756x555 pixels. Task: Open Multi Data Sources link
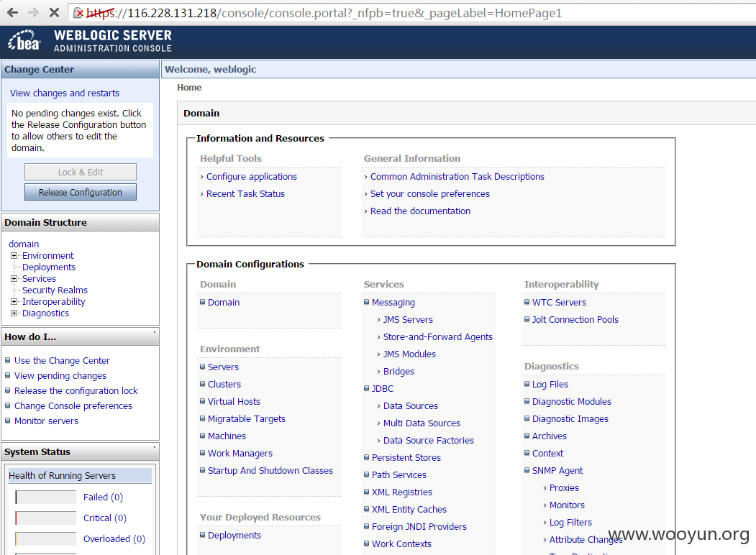422,423
